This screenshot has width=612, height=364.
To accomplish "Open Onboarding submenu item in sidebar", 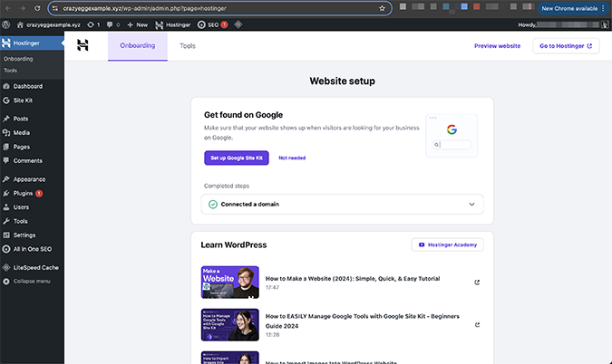I will pyautogui.click(x=18, y=59).
